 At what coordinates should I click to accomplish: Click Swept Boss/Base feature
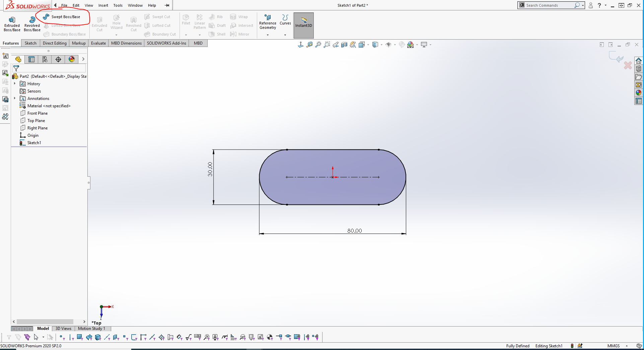62,17
